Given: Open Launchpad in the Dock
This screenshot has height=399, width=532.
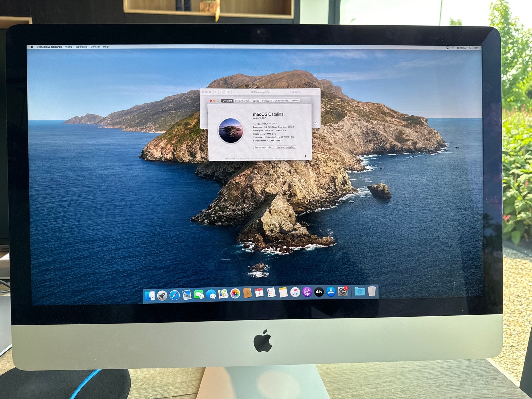Looking at the screenshot, I should click(x=162, y=295).
